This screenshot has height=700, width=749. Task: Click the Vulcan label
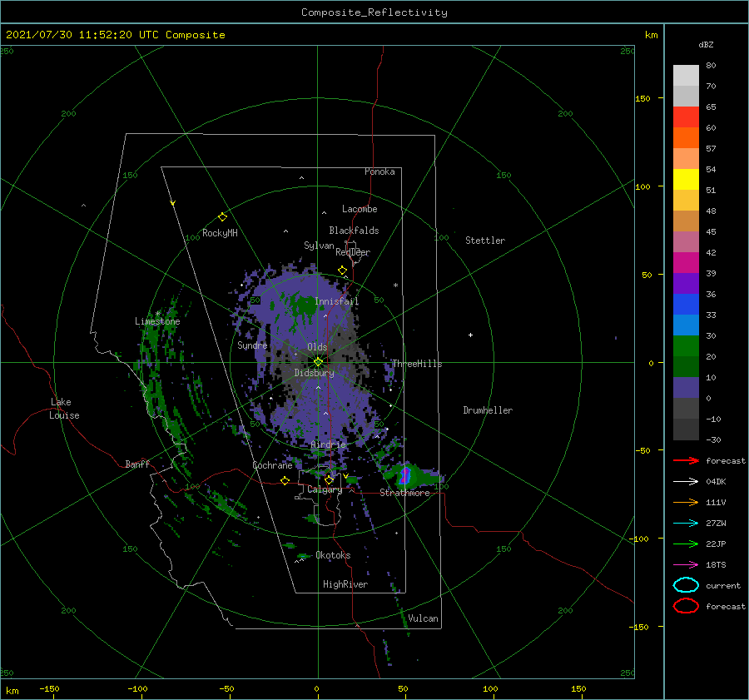pos(423,618)
